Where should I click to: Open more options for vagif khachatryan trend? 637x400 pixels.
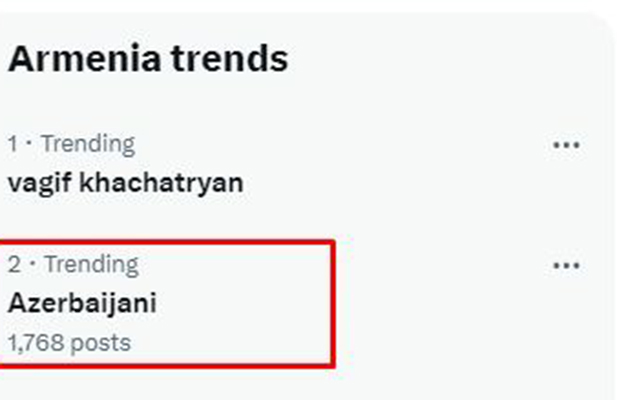click(x=566, y=145)
